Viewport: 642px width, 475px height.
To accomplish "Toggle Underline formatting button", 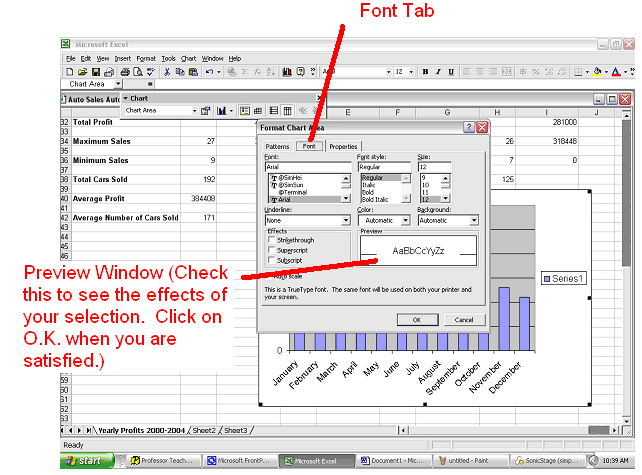I will (x=451, y=72).
